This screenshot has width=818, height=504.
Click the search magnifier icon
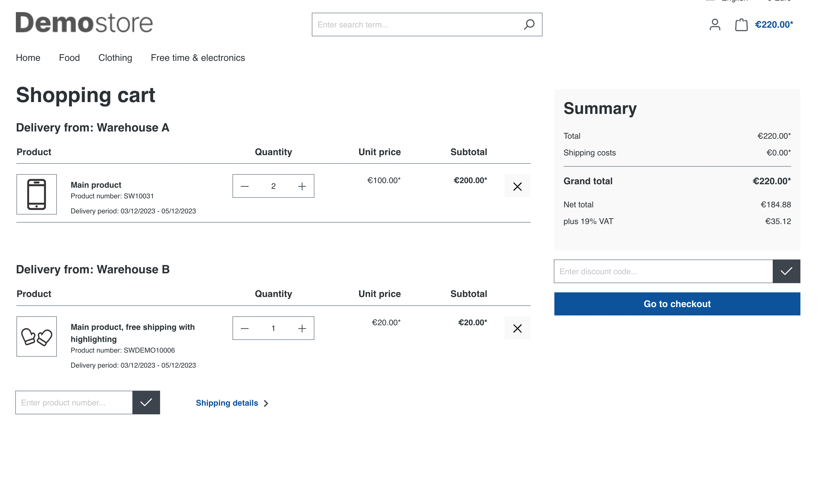pos(529,25)
